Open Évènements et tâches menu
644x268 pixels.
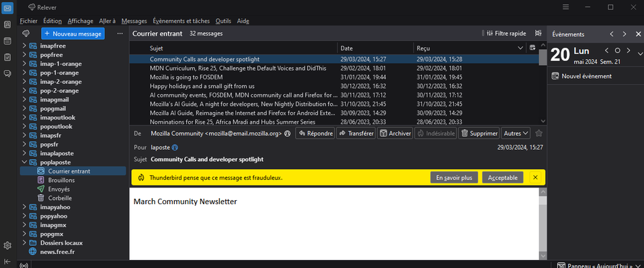pyautogui.click(x=181, y=21)
